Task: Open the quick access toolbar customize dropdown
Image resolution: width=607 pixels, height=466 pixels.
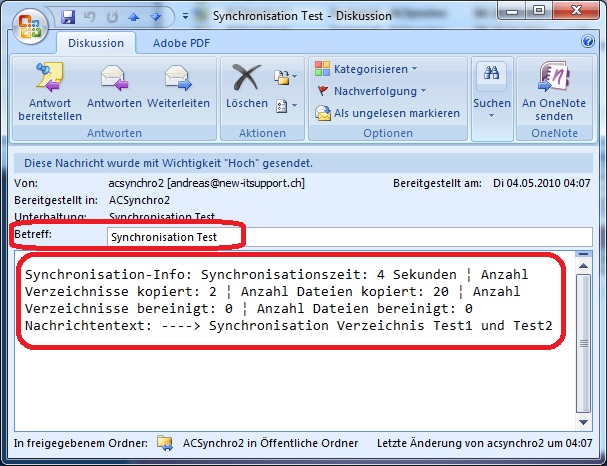Action: pyautogui.click(x=185, y=16)
